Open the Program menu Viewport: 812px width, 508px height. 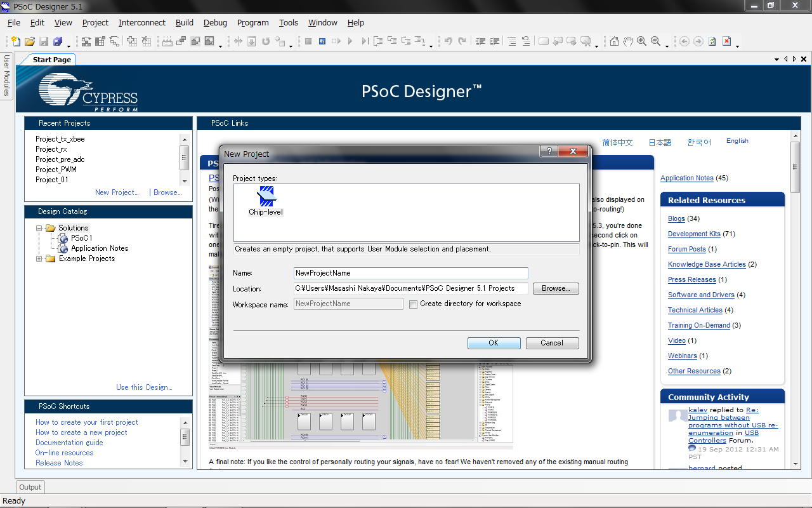point(253,22)
